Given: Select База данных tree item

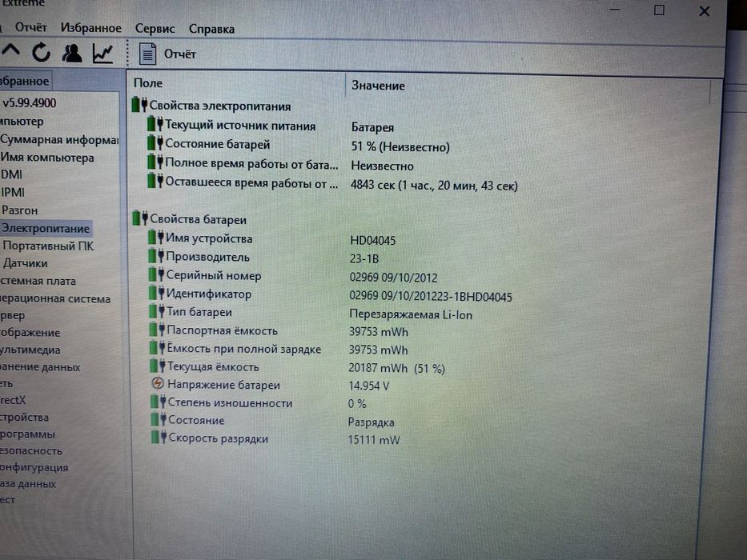Looking at the screenshot, I should 28,483.
